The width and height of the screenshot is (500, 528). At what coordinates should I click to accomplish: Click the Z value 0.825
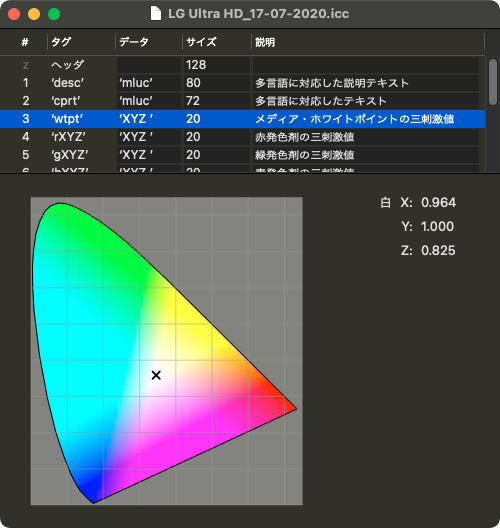click(x=438, y=251)
